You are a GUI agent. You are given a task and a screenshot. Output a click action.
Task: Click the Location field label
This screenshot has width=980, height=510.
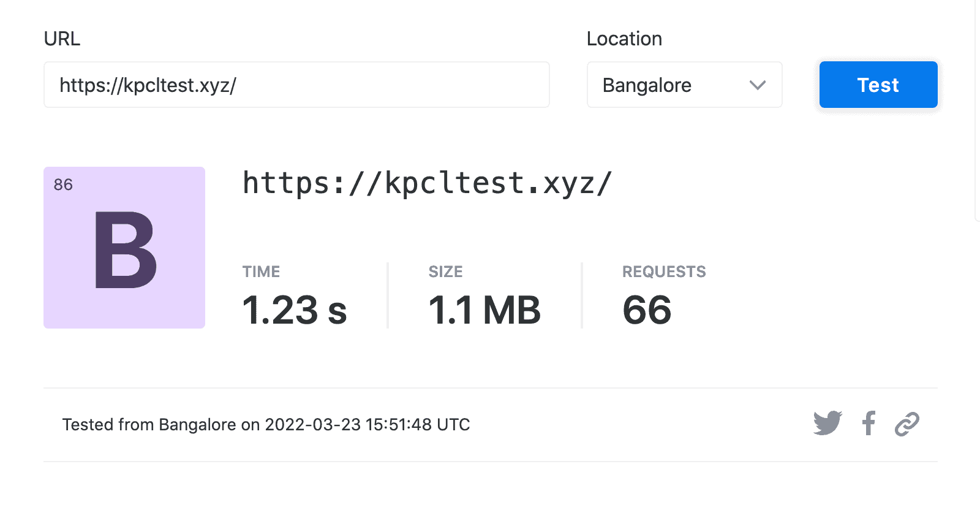[624, 39]
